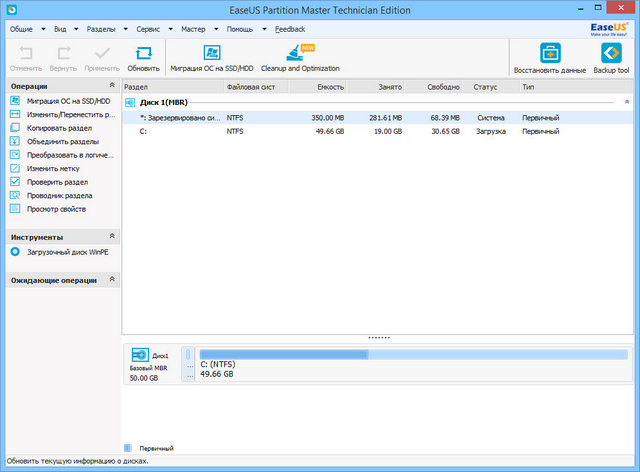Open the Backup tool icon
This screenshot has width=640, height=472.
click(611, 53)
